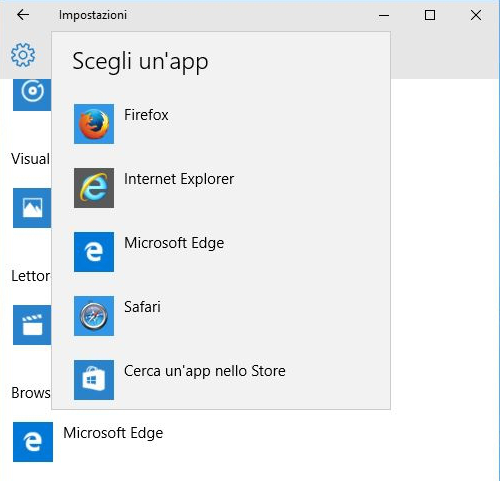500x481 pixels.
Task: Minimize the Impostazioni window
Action: [x=384, y=15]
